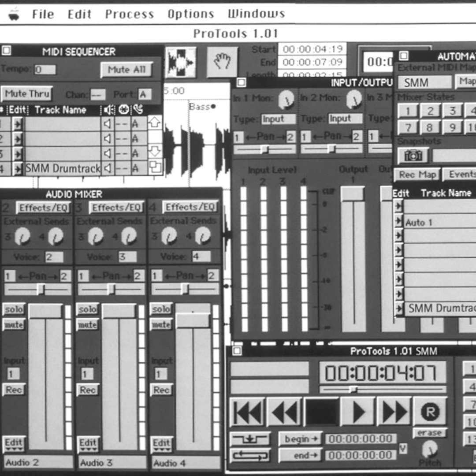Screen dimensions: 476x476
Task: Toggle speaker icon on SMM Drumtrack row
Action: click(x=107, y=168)
